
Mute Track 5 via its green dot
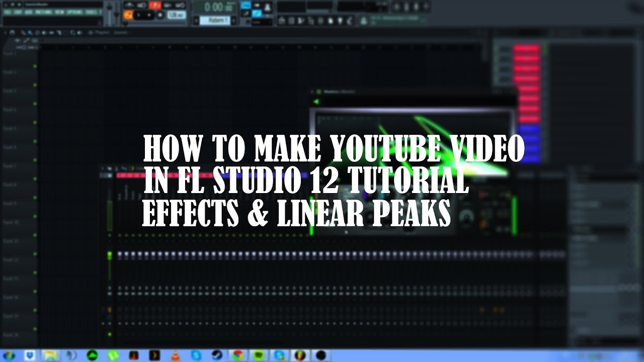pos(35,141)
